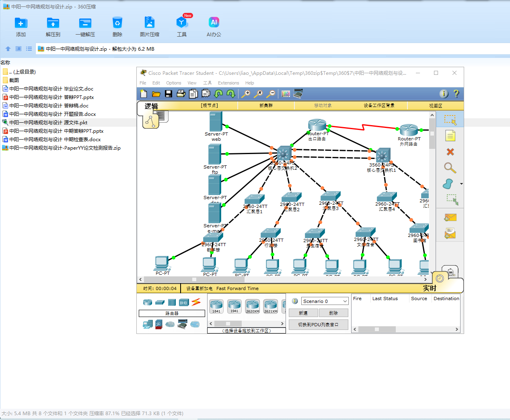Open the custom devices dialog icon
The height and width of the screenshot is (420, 510).
[298, 94]
